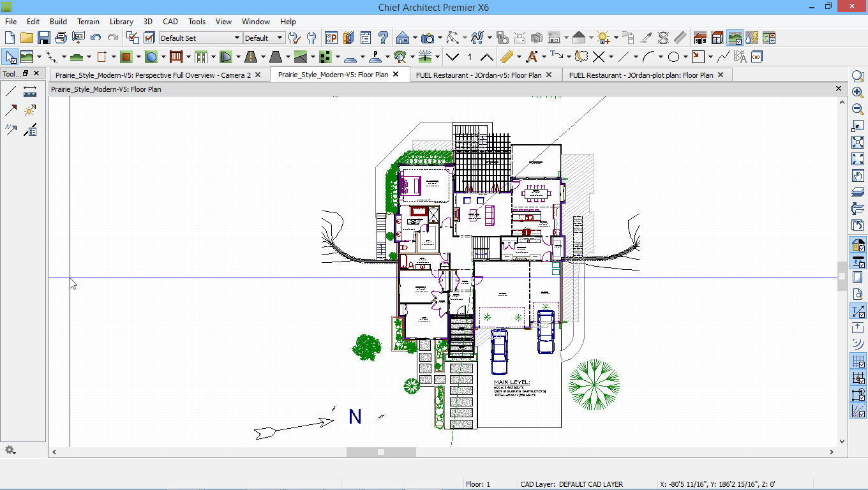Open the Help question mark icon

pos(383,38)
